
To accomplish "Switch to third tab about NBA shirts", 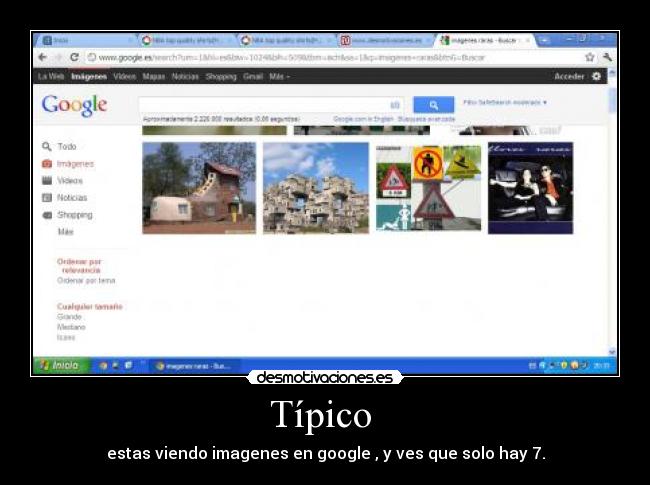I will tap(287, 40).
